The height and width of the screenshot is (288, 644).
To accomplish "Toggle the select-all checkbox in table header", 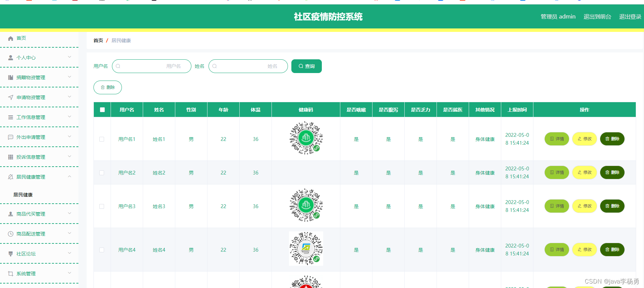I will [102, 110].
